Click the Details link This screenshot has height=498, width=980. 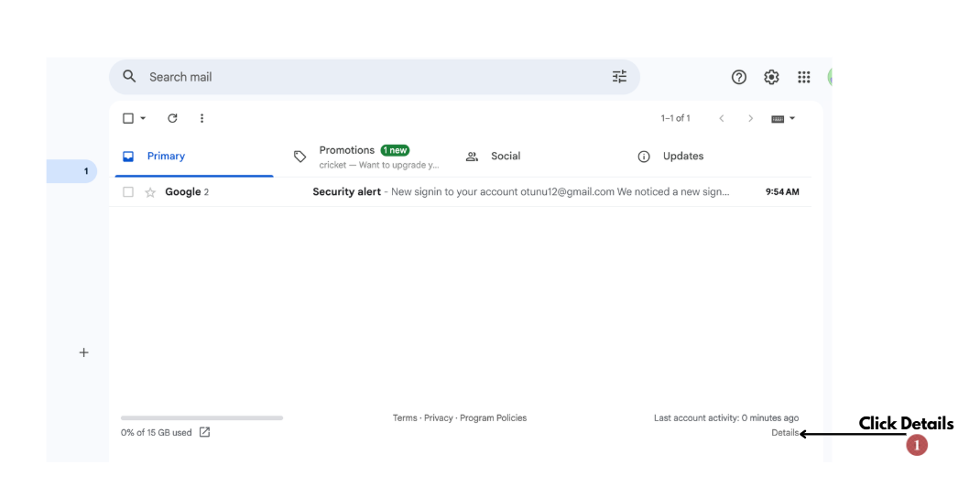785,433
